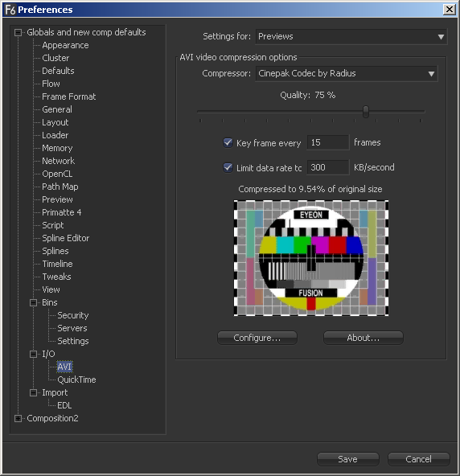Select the OpenCL preferences item

click(x=57, y=174)
